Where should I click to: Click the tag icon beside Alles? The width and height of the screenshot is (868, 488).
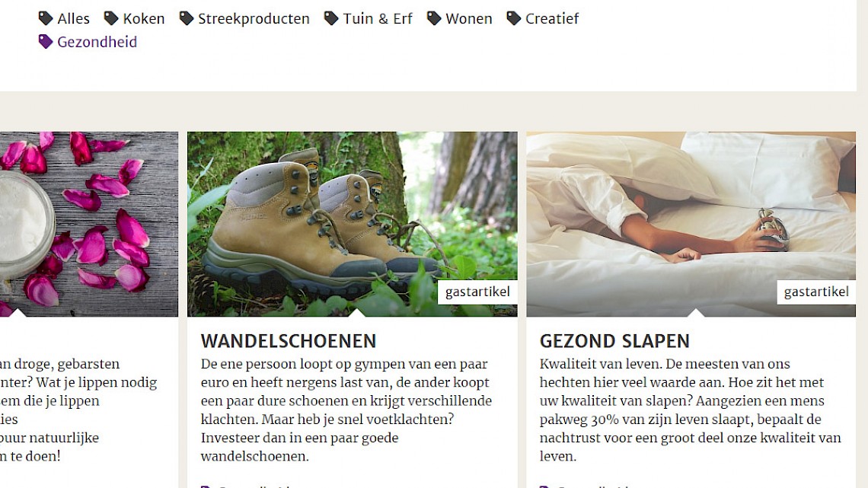(x=46, y=18)
